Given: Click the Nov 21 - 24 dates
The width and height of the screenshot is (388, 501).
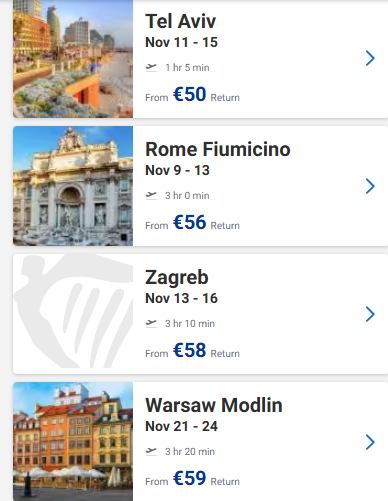Looking at the screenshot, I should coord(181,426).
